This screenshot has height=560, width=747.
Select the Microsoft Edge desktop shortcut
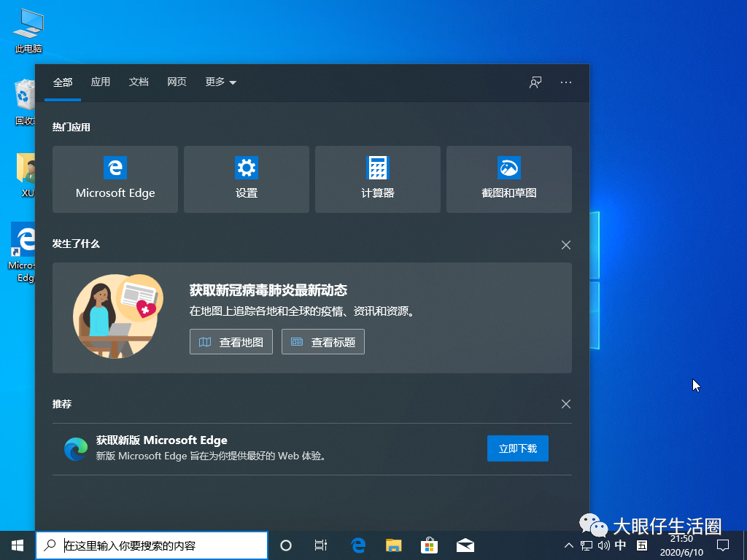pyautogui.click(x=23, y=252)
